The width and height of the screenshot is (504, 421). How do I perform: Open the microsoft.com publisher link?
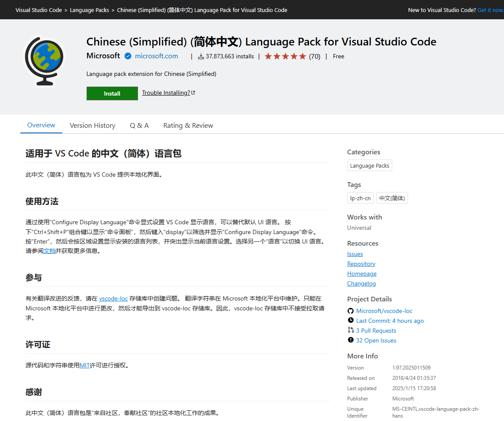pos(156,56)
